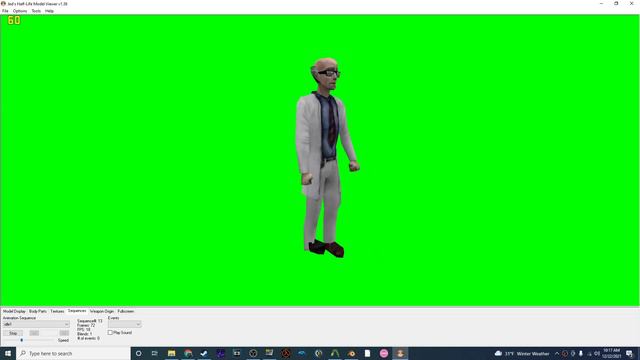Open the Fullscreen tab

click(x=126, y=311)
